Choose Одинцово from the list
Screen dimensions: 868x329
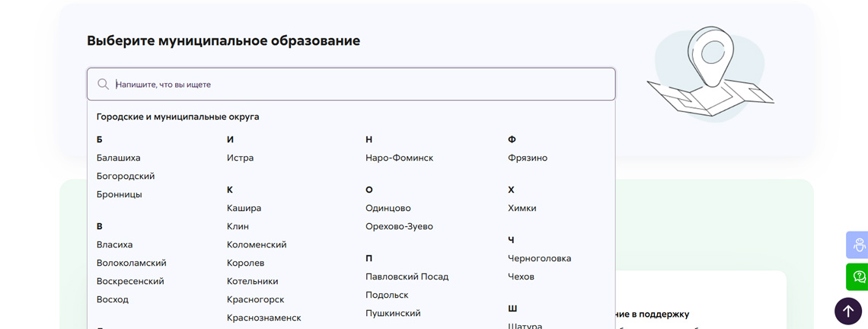[x=388, y=208]
